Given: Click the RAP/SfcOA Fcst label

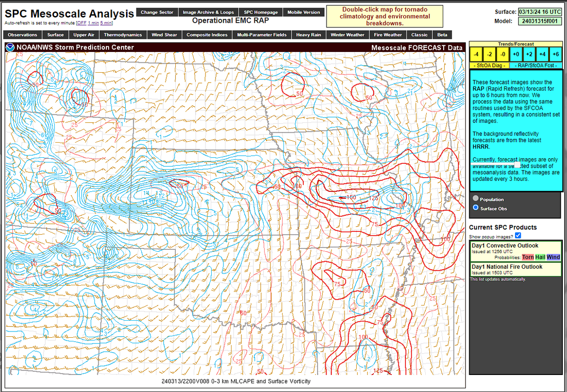Looking at the screenshot, I should point(536,65).
